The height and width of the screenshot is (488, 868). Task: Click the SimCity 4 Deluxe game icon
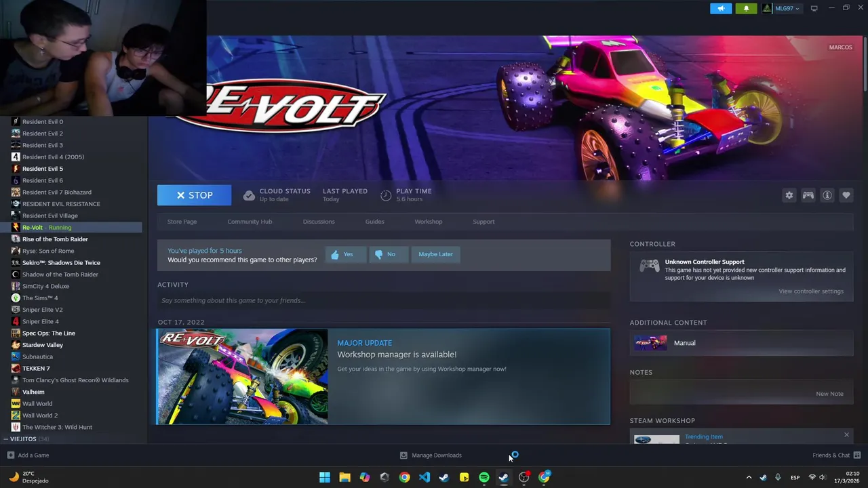pyautogui.click(x=16, y=286)
